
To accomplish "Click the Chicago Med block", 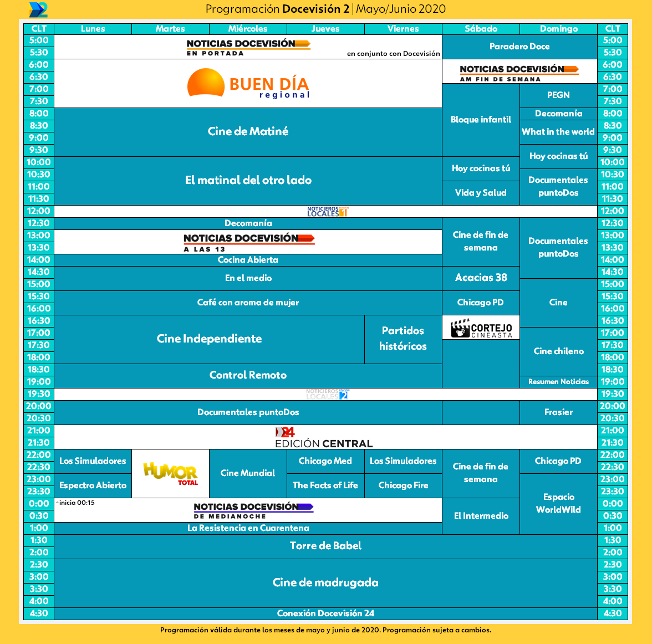I will coord(325,462).
